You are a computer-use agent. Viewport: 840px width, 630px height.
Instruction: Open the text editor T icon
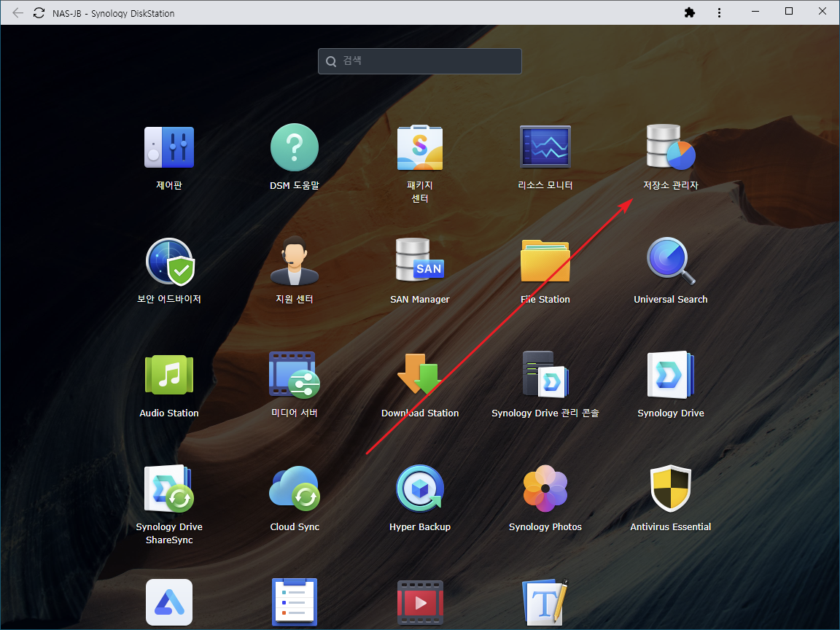coord(545,602)
